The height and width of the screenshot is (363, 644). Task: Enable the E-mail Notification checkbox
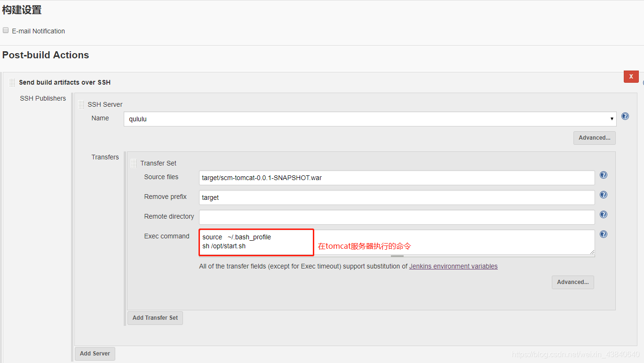[6, 30]
